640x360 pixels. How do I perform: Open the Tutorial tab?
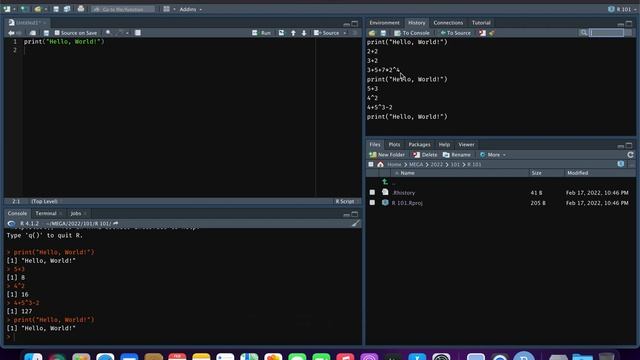pyautogui.click(x=481, y=22)
